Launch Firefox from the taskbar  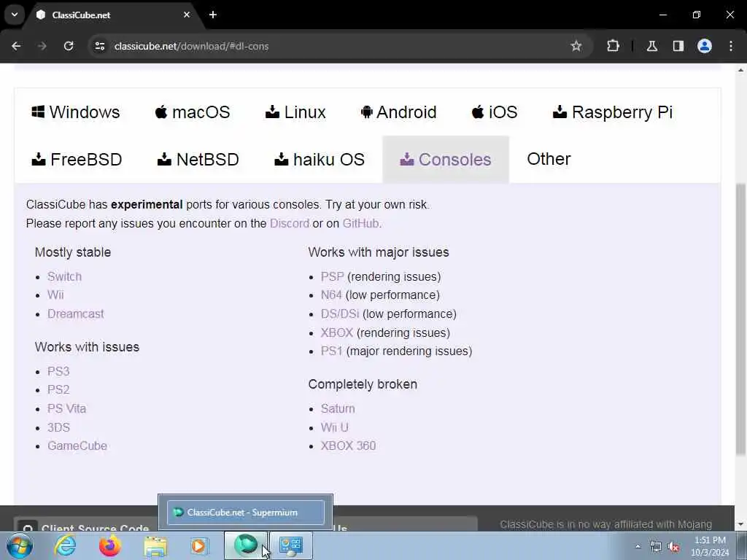pos(109,545)
